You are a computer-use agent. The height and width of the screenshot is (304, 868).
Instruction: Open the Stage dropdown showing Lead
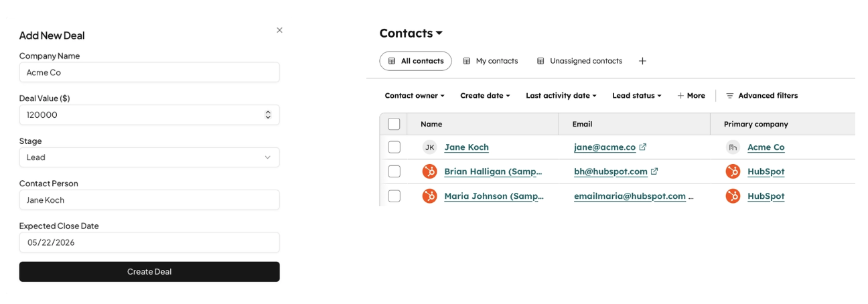click(x=149, y=157)
